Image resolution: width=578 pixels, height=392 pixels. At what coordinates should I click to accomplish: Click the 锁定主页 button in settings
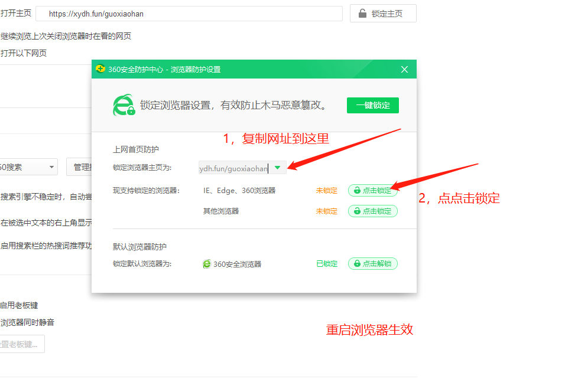click(x=383, y=14)
